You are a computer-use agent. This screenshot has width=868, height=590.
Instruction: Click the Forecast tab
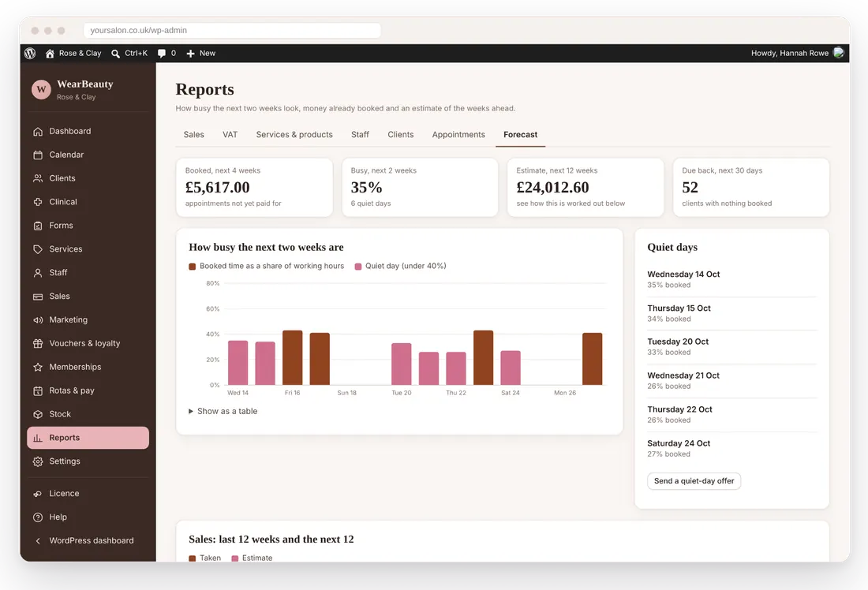520,135
